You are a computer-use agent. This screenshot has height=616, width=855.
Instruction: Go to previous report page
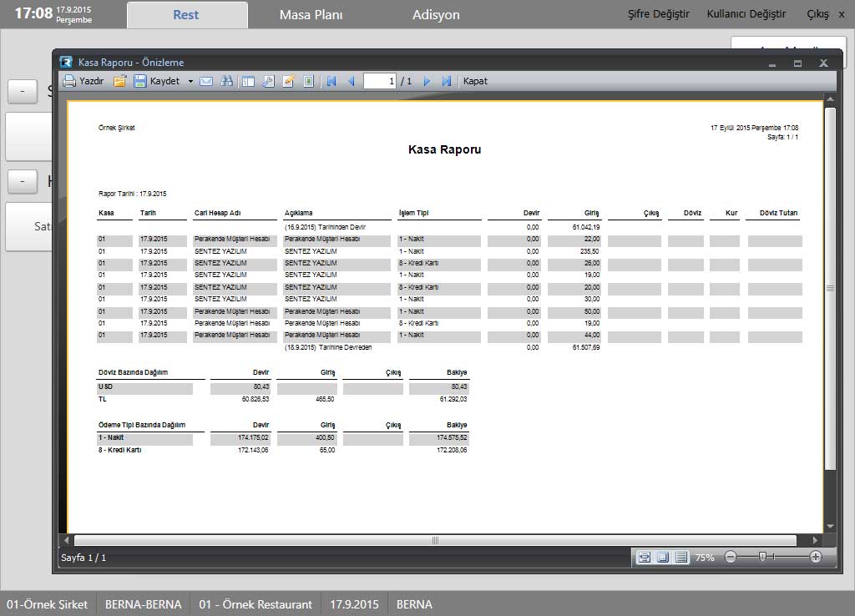point(352,81)
